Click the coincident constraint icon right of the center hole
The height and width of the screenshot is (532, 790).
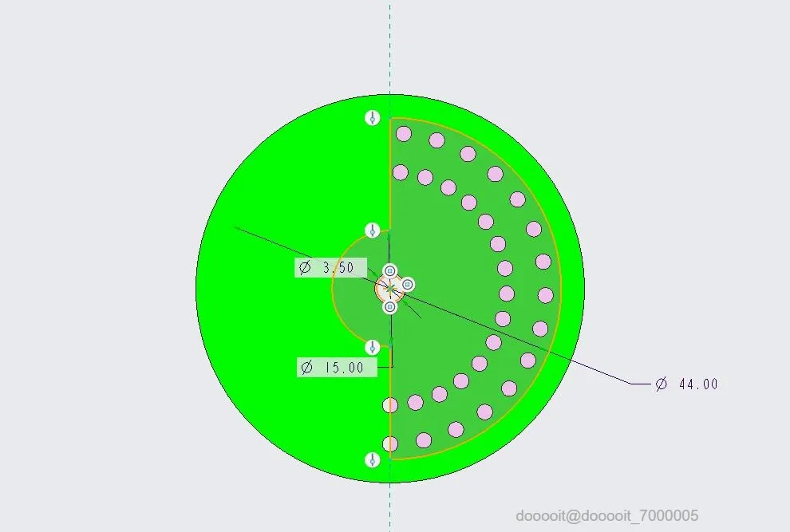pyautogui.click(x=408, y=285)
